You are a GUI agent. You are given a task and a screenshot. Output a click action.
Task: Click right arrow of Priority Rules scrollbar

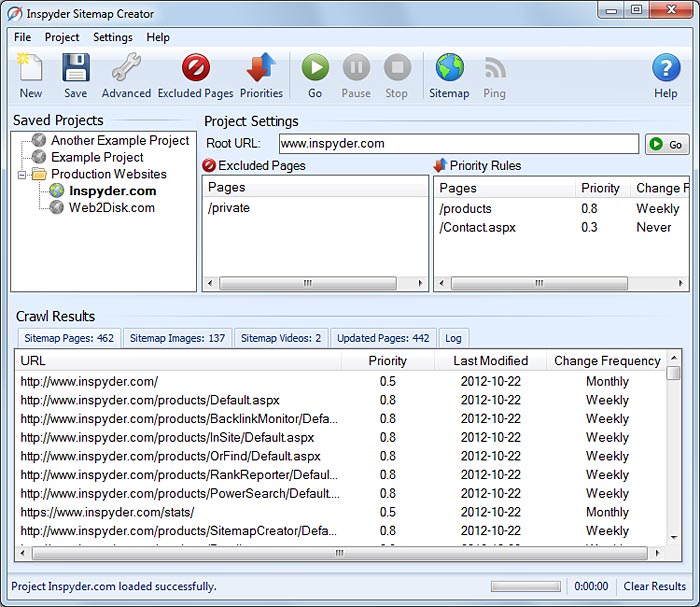point(681,283)
